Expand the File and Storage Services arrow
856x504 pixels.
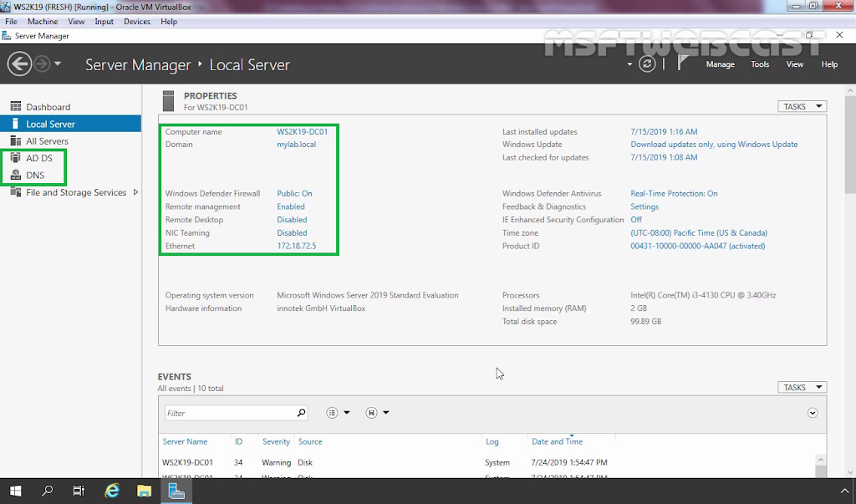click(x=135, y=192)
